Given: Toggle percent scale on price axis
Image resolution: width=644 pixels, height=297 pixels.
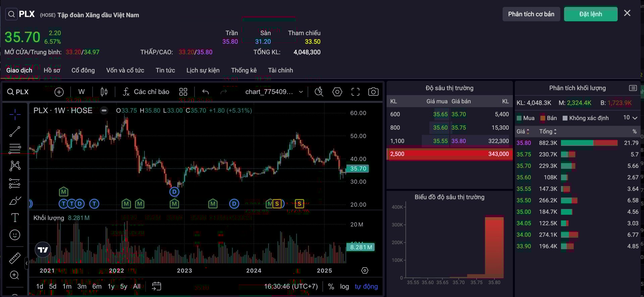Looking at the screenshot, I should (331, 286).
